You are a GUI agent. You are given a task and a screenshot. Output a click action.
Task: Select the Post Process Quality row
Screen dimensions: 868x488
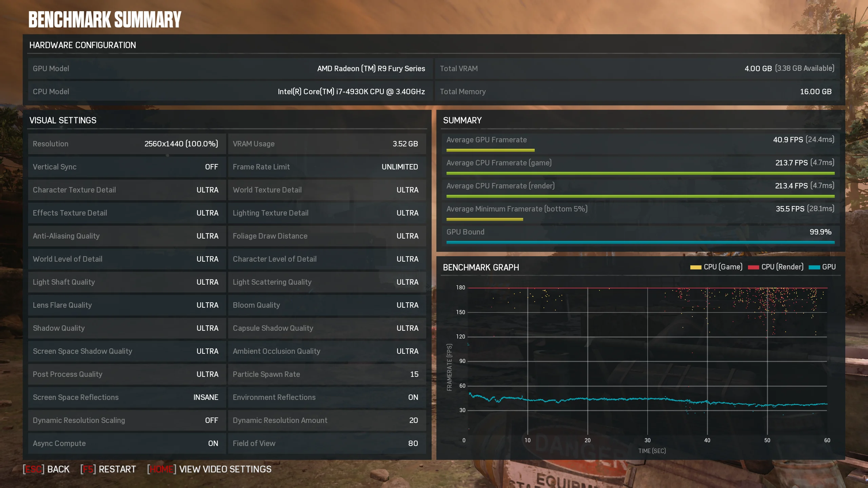127,374
